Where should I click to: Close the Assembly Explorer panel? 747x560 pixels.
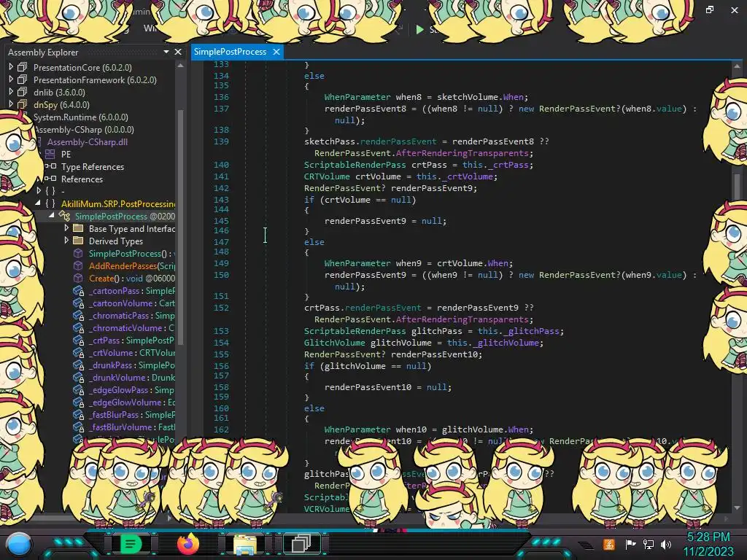tap(178, 52)
